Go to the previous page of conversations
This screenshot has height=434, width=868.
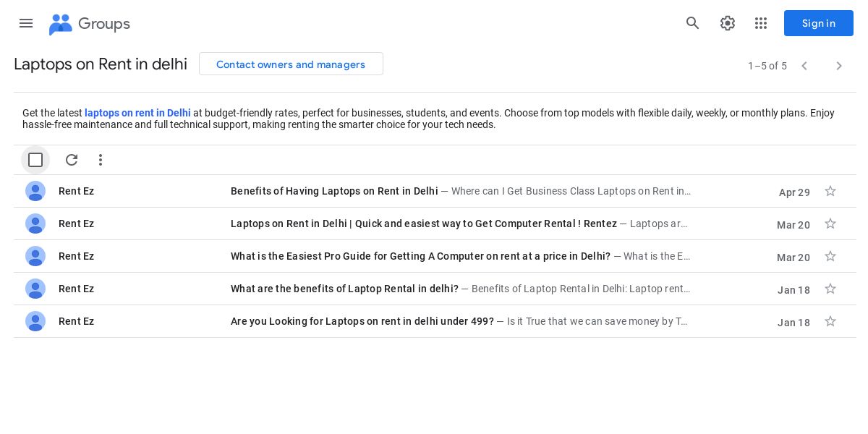click(804, 66)
